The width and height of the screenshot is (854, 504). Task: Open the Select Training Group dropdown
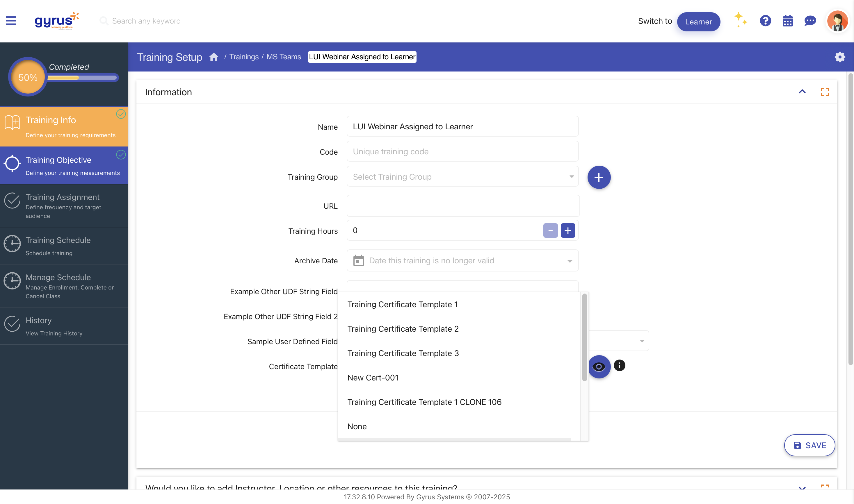pyautogui.click(x=462, y=177)
